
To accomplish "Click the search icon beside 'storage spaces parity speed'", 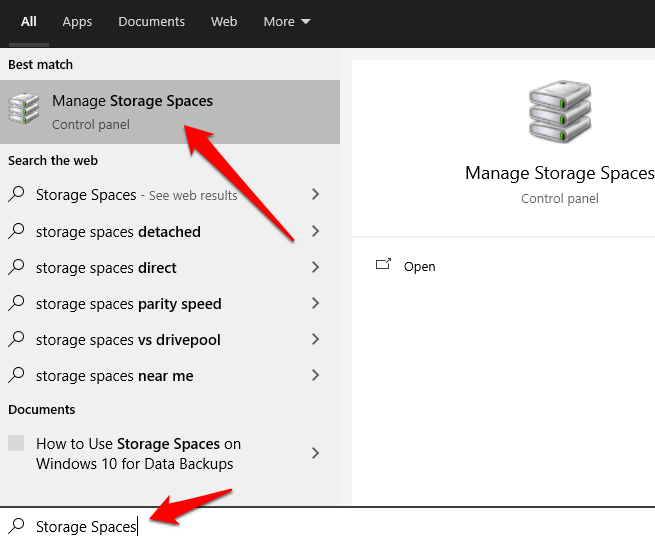I will click(x=16, y=304).
